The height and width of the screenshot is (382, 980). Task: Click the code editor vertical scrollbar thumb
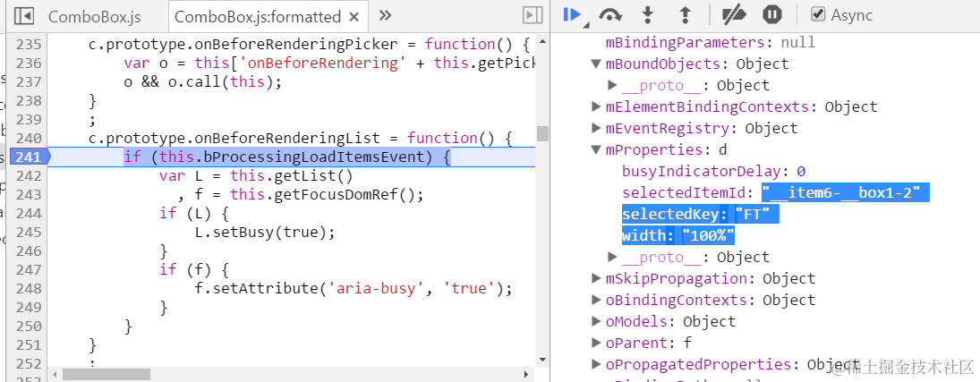[x=542, y=133]
